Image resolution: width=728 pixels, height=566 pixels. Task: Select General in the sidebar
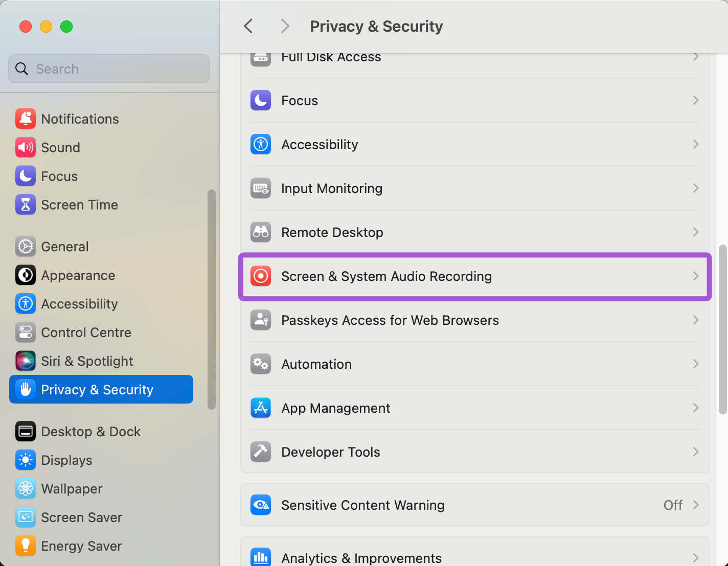click(x=101, y=246)
